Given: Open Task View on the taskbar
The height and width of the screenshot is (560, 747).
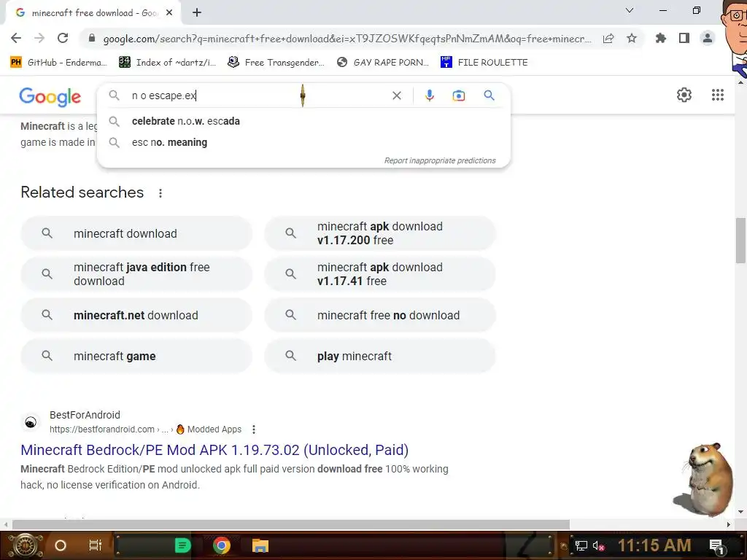Looking at the screenshot, I should [96, 545].
